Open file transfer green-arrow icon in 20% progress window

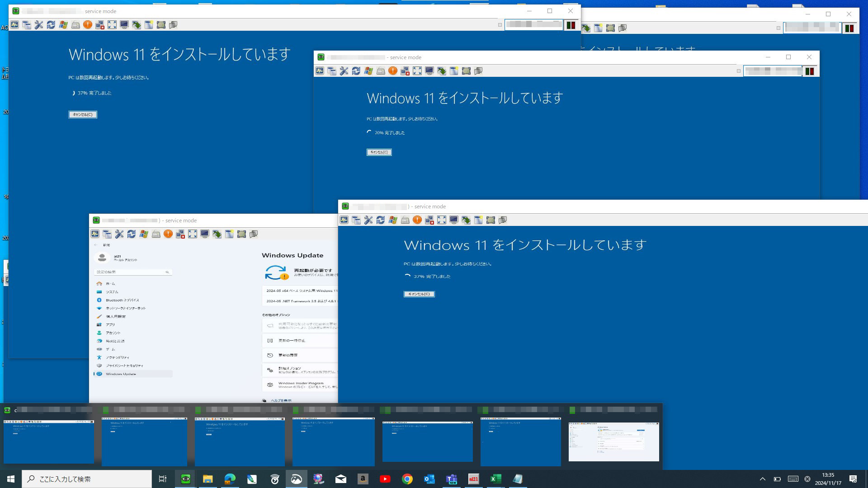(x=442, y=71)
